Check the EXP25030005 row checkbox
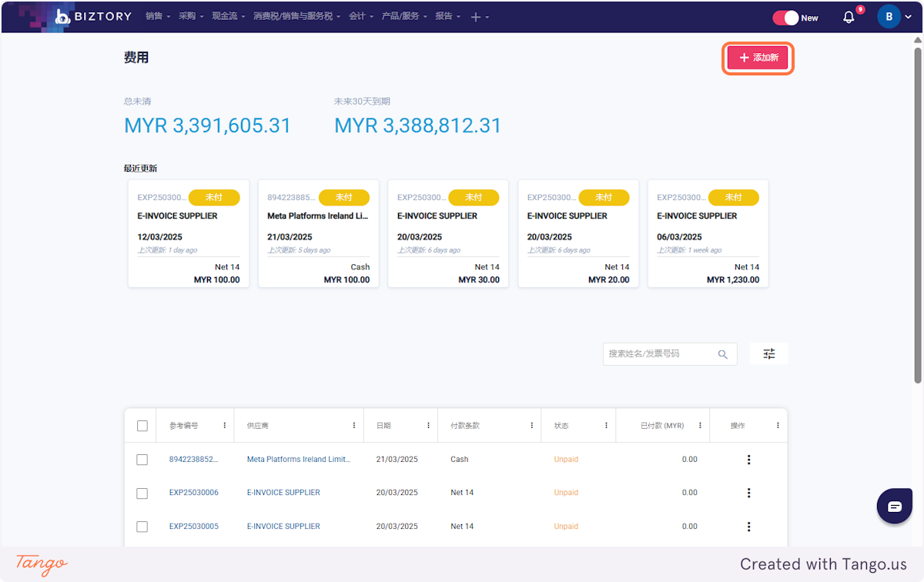The height and width of the screenshot is (582, 924). tap(142, 527)
